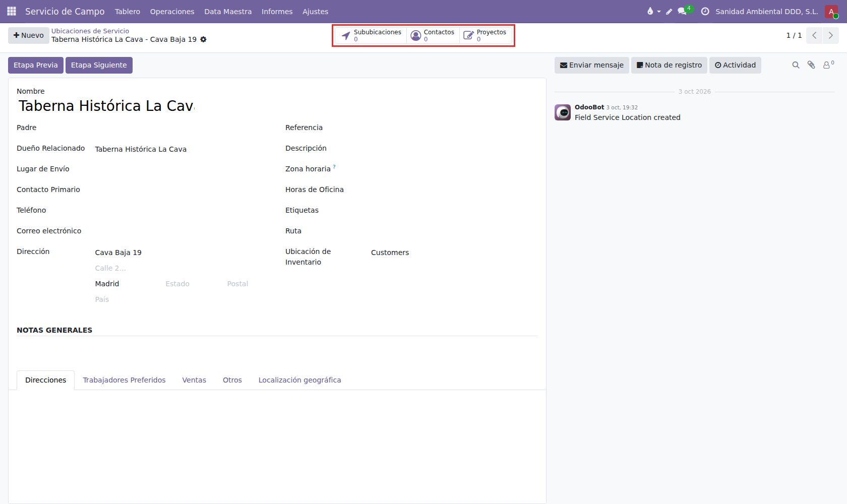Click Etapa Siguiente button
The image size is (847, 504).
[x=99, y=65]
